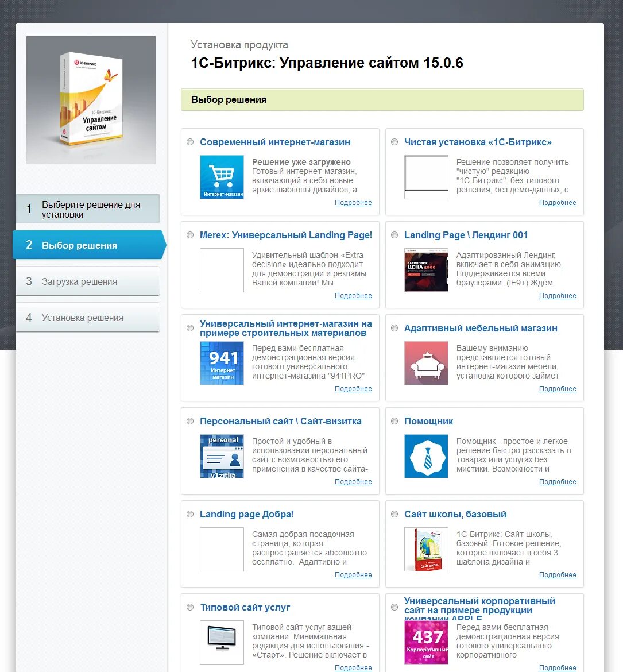The height and width of the screenshot is (672, 623).
Task: Click the Сайт школы box icon
Action: click(x=426, y=549)
